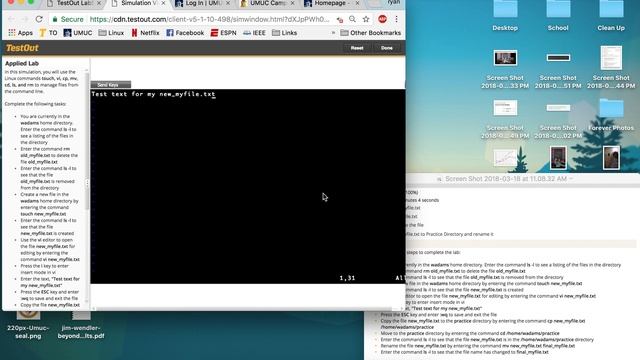This screenshot has height=360, width=640.
Task: Switch to the UMUC Campus tab
Action: pos(268,4)
